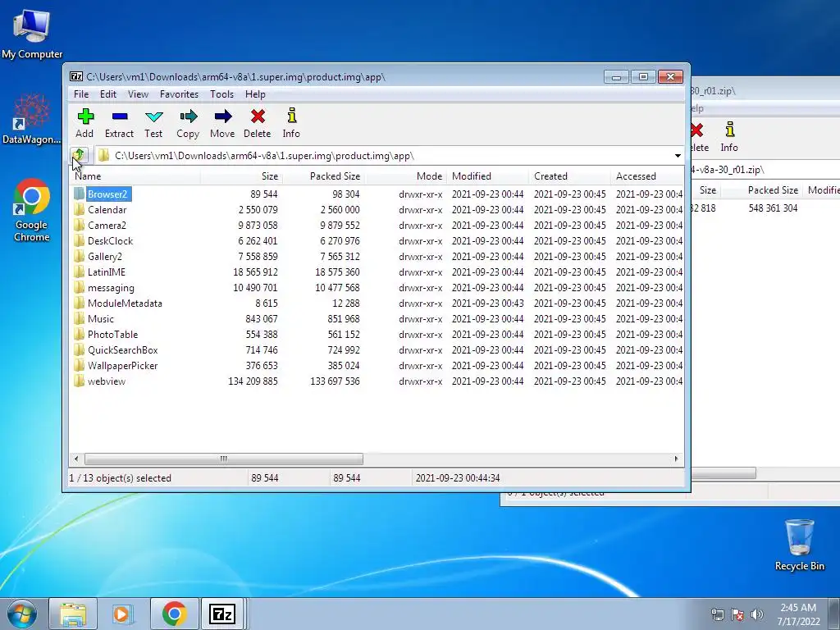840x630 pixels.
Task: Click the network tray icon
Action: coord(717,614)
